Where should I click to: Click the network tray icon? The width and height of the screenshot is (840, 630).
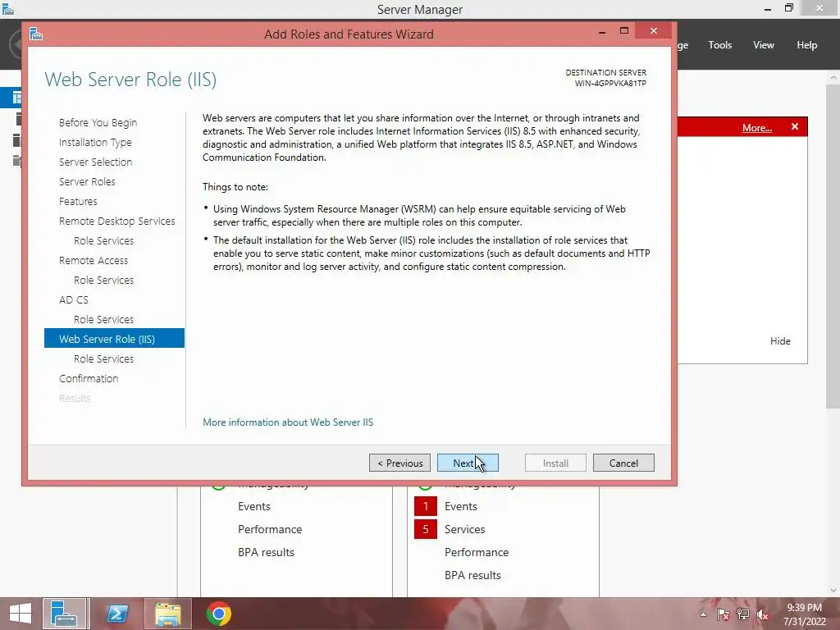(x=743, y=614)
